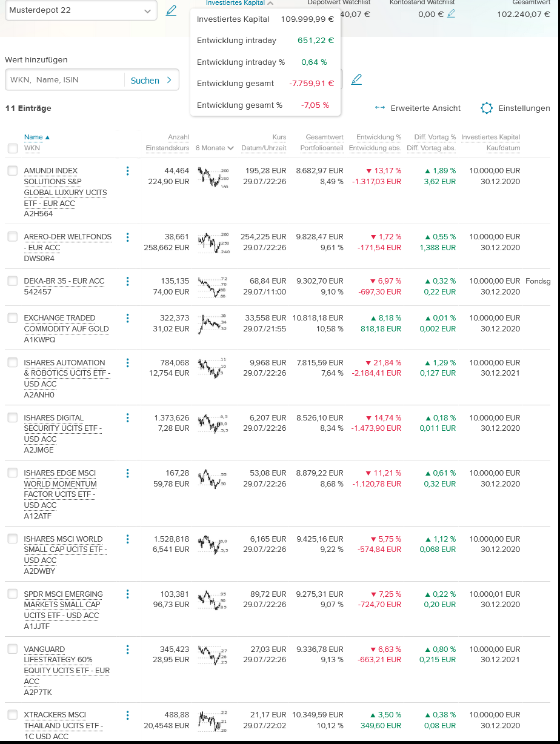This screenshot has height=744, width=560.
Task: Click the Suchen button
Action: click(151, 80)
